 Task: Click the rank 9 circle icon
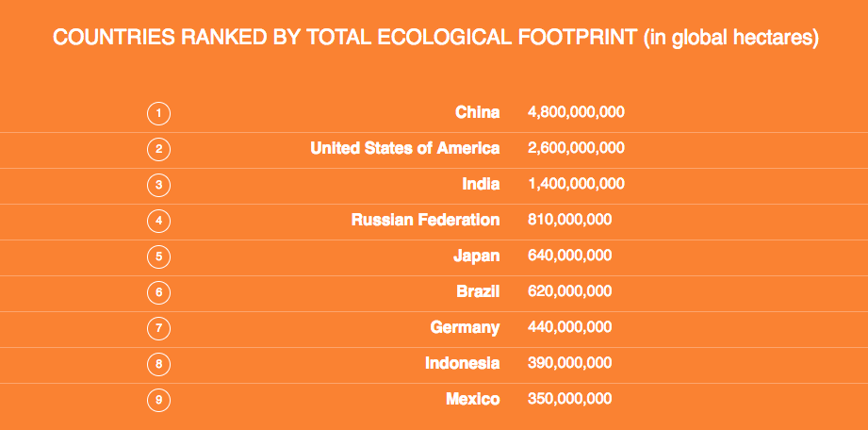click(159, 400)
